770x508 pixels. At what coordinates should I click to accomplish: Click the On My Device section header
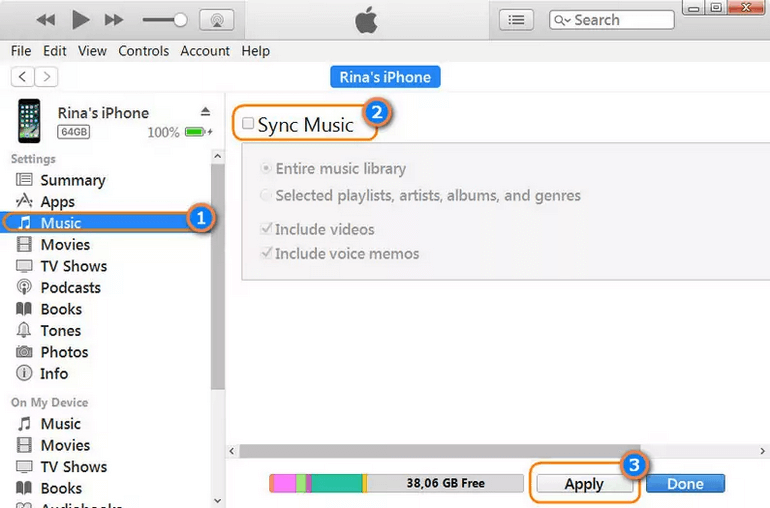pos(50,402)
